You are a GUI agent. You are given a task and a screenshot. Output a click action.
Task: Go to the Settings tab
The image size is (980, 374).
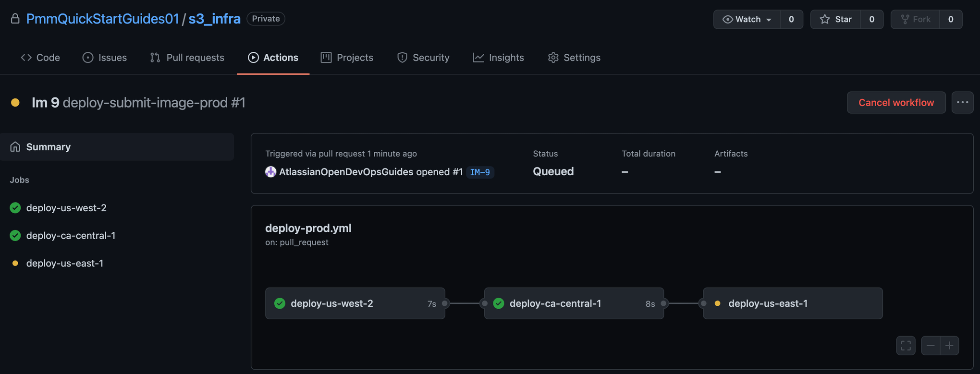[574, 58]
